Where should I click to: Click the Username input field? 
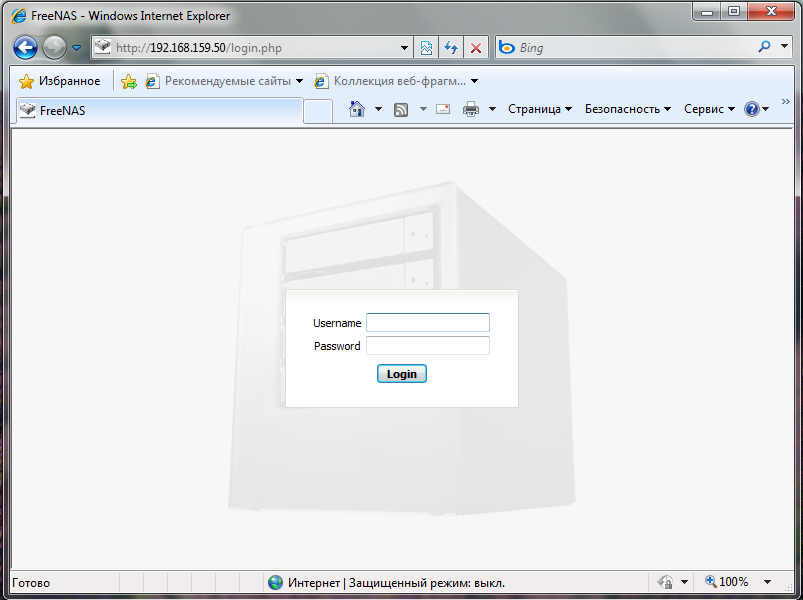[x=428, y=323]
